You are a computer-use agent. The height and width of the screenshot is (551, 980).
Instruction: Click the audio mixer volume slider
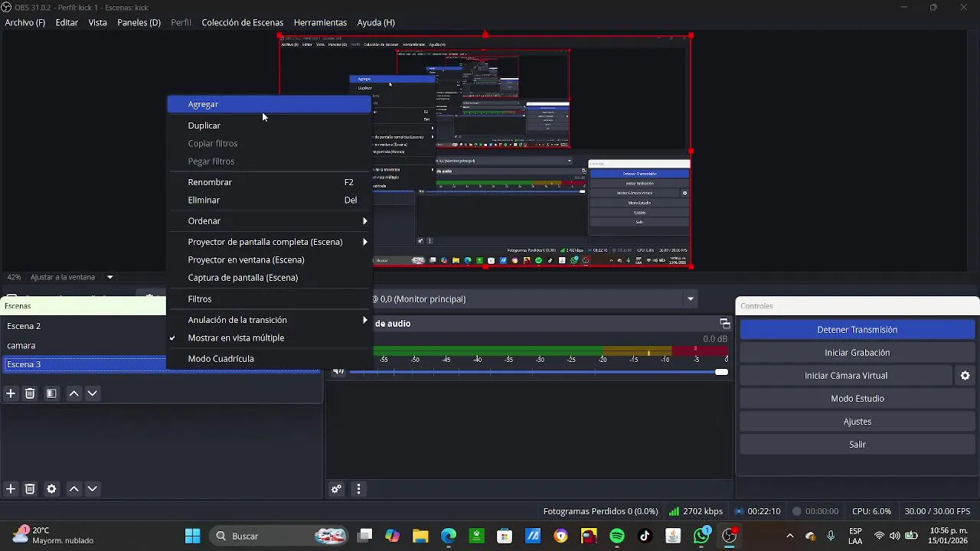(x=539, y=372)
